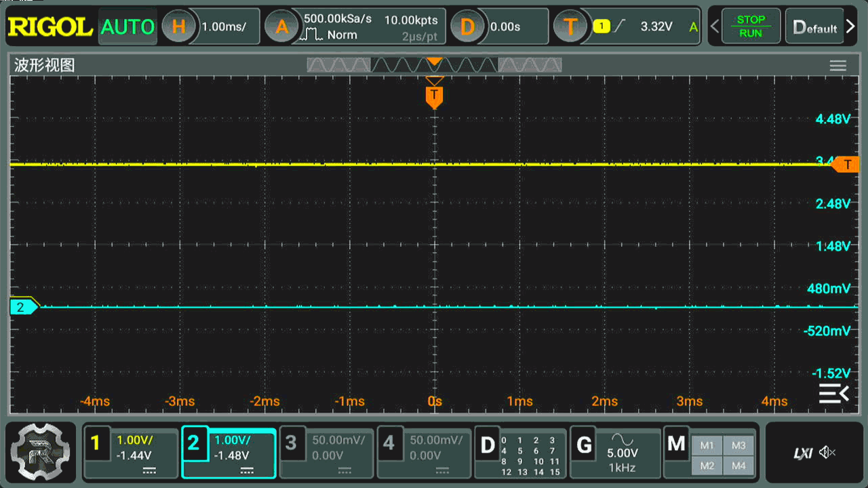Select the orange trigger position T marker
This screenshot has height=488, width=868.
coord(434,96)
